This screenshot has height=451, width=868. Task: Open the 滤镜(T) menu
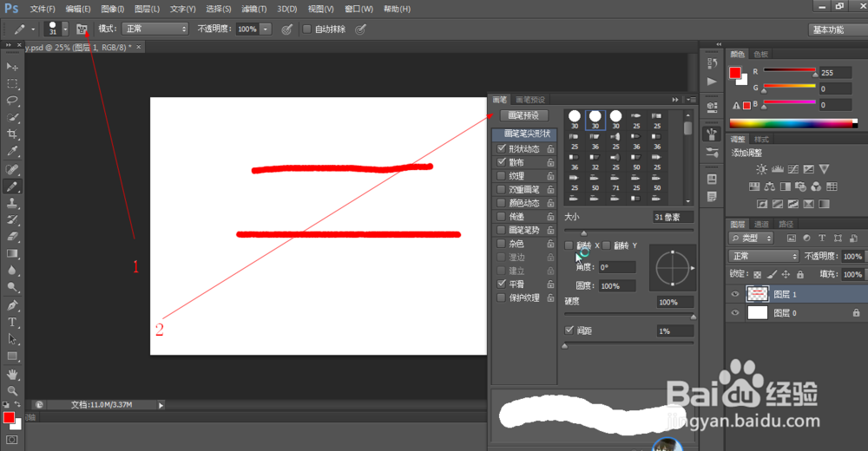(x=254, y=9)
